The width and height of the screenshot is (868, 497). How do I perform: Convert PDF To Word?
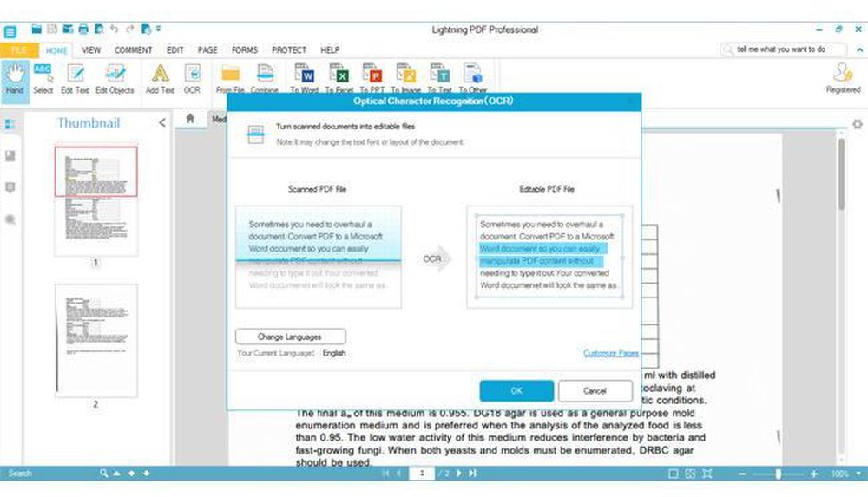click(305, 78)
